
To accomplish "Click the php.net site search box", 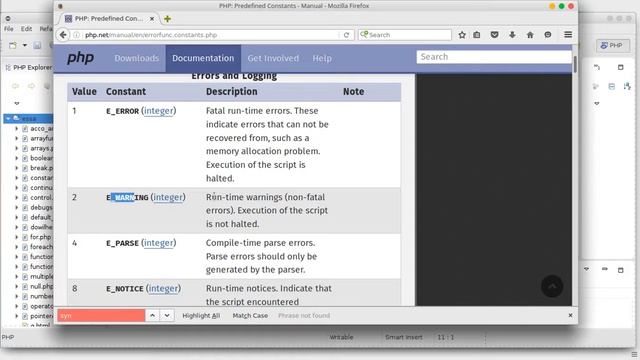I will point(494,57).
